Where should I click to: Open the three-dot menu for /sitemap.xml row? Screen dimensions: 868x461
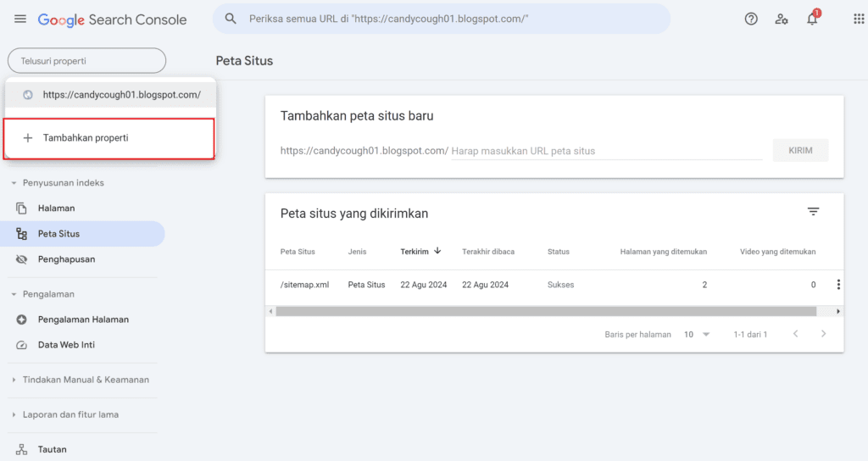click(838, 285)
